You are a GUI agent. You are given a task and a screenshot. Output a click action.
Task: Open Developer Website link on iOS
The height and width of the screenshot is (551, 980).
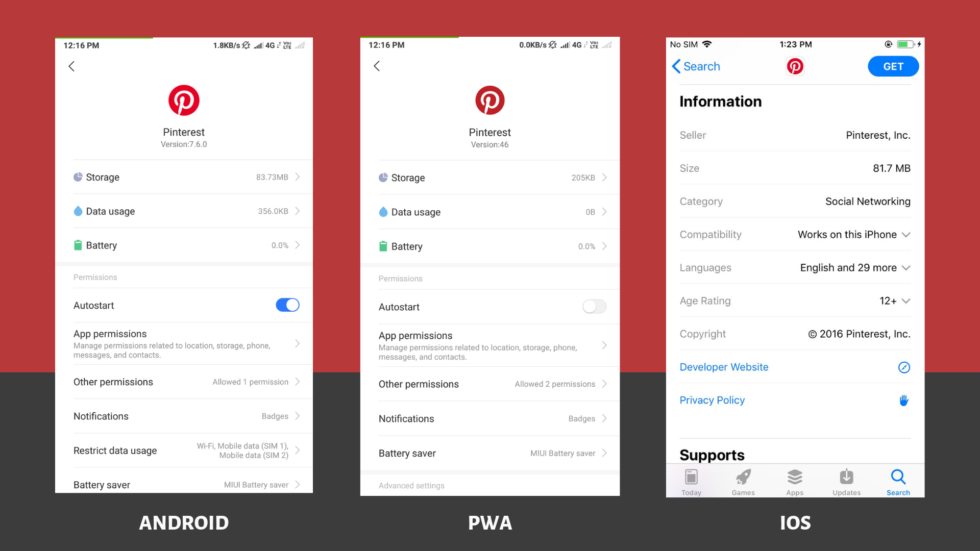(724, 367)
